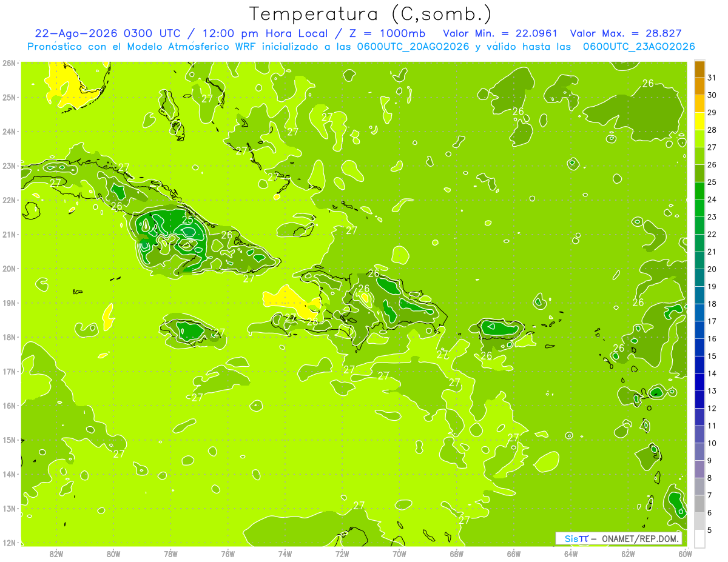Click the 'Valor Min. = 22.0961' text
The height and width of the screenshot is (562, 728).
click(500, 33)
